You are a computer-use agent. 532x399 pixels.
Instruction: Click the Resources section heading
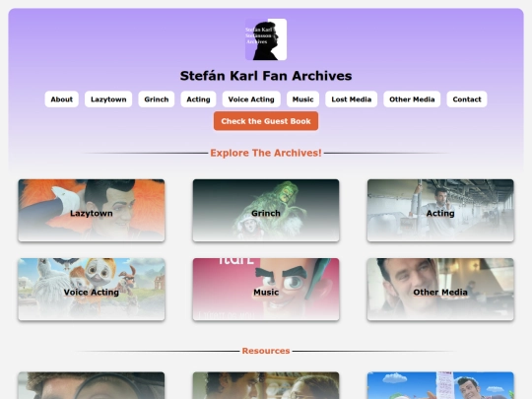[x=266, y=351]
